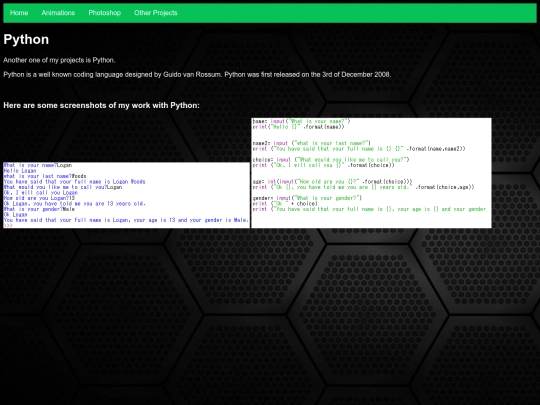Viewport: 540px width, 405px height.
Task: Go to the Animations page
Action: [x=58, y=13]
